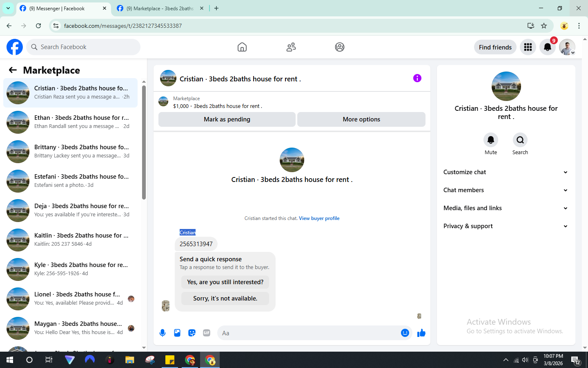Select Cristian conversation in list
588x368 pixels.
(x=70, y=93)
